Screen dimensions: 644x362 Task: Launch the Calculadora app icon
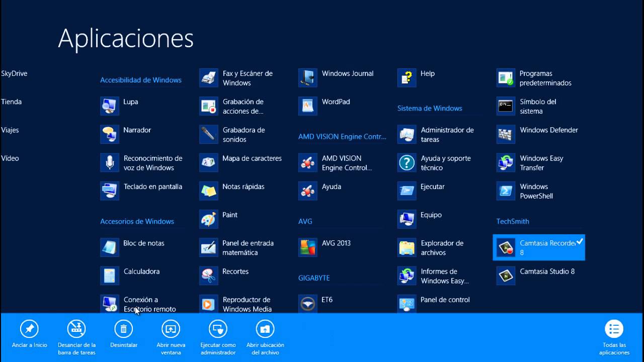[110, 276]
